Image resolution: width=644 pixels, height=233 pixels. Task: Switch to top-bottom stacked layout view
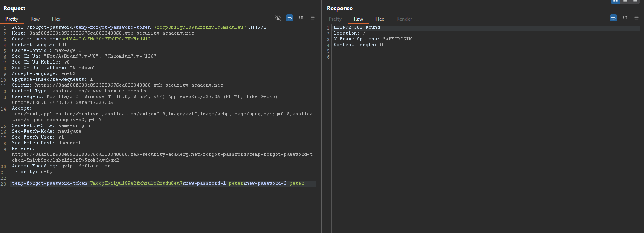coord(626,1)
